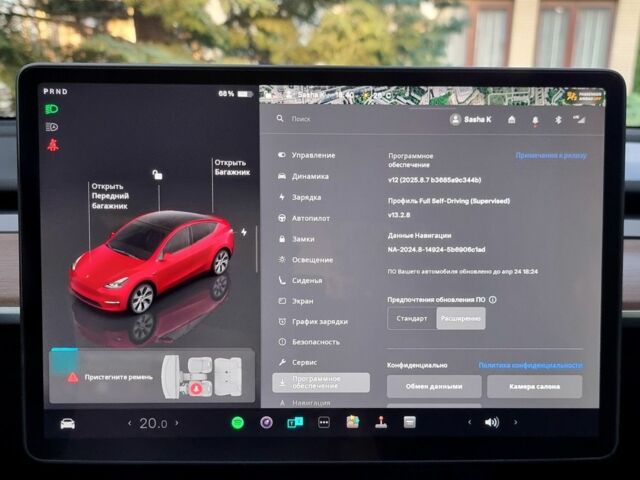Tap the Sasha K profile avatar

tap(456, 120)
